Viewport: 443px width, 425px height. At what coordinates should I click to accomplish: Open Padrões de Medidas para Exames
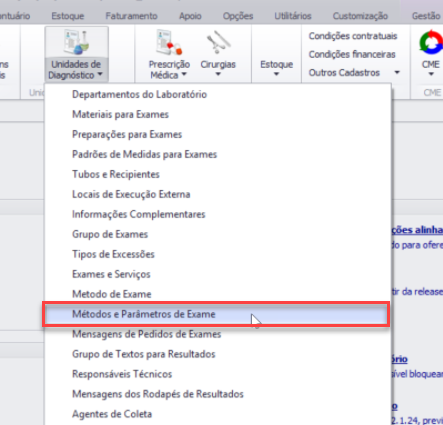click(x=218, y=155)
